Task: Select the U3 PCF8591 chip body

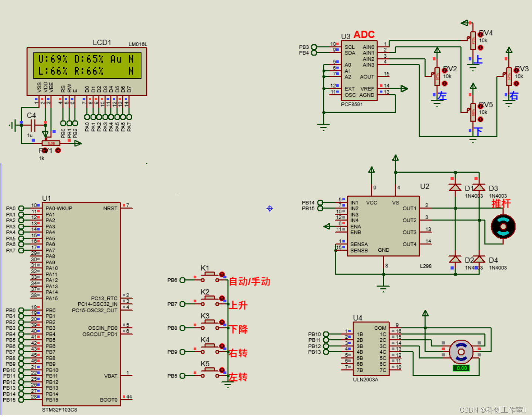Action: click(359, 71)
